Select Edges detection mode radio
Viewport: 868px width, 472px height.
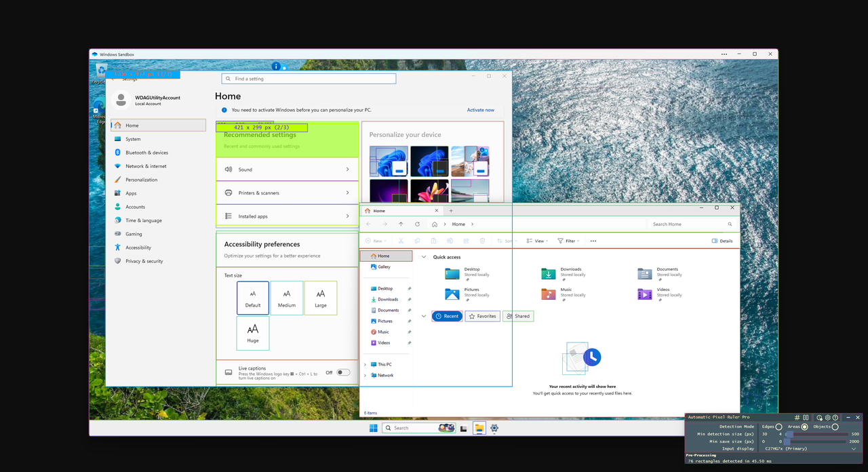(778, 427)
